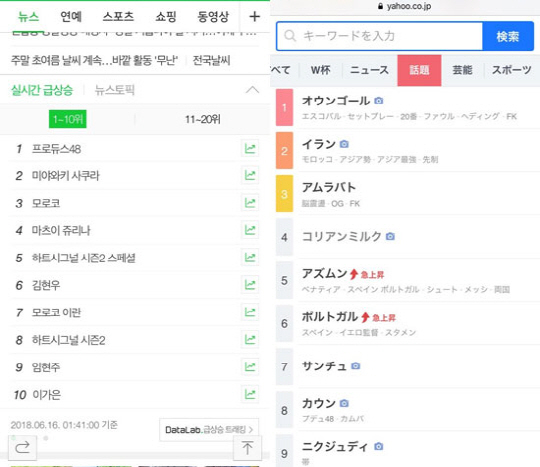Click the plus icon to add a tab
Viewport: 540px width, 467px height.
pos(255,16)
